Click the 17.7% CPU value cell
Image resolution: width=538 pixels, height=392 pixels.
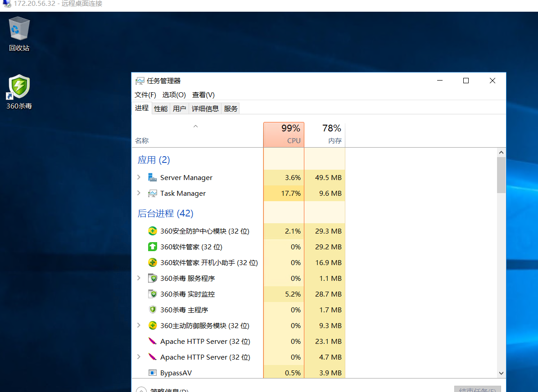284,193
